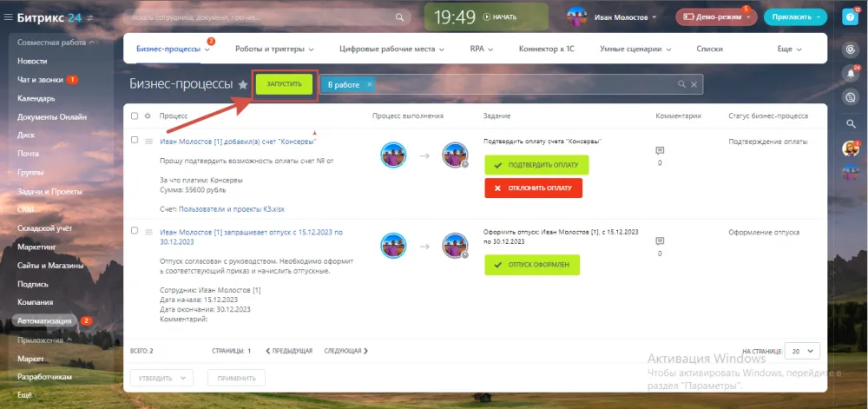Tick the checkbox of the Консервы row

[135, 140]
